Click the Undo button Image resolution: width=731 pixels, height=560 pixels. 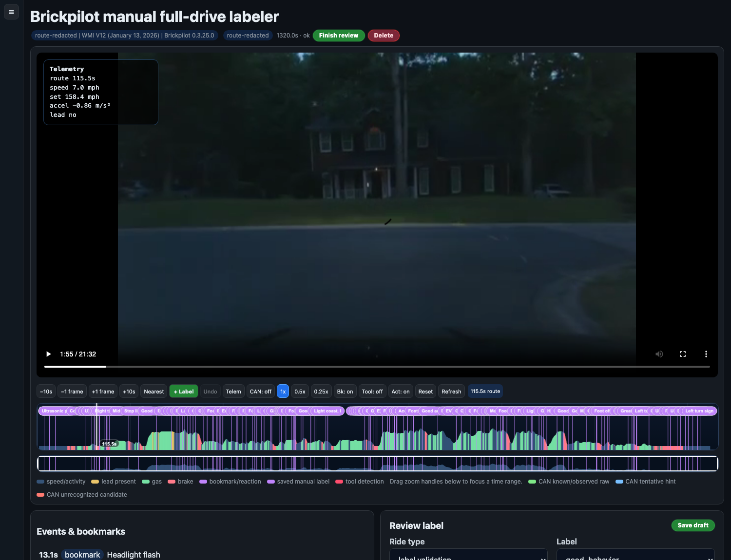[210, 392]
